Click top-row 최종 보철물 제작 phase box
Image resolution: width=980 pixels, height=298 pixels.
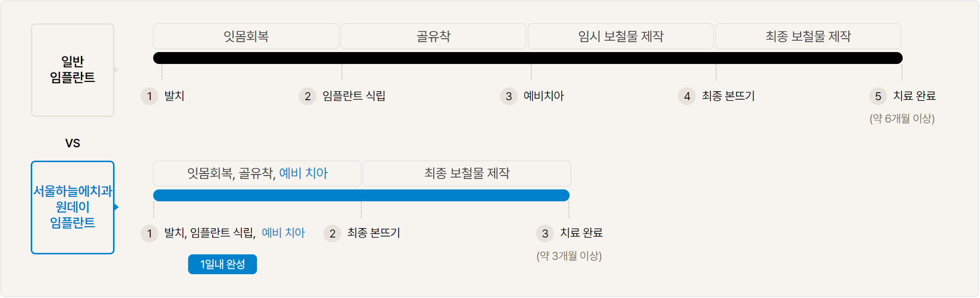coord(808,36)
